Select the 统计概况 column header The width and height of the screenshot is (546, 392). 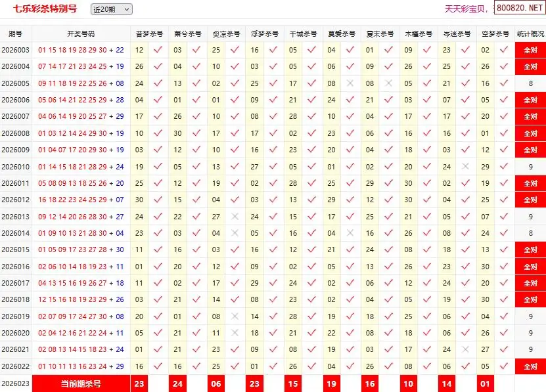coord(530,33)
